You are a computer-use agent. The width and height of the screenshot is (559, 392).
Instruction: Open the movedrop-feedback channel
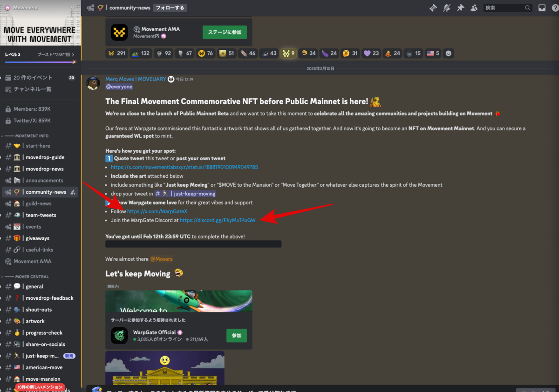[x=40, y=298]
